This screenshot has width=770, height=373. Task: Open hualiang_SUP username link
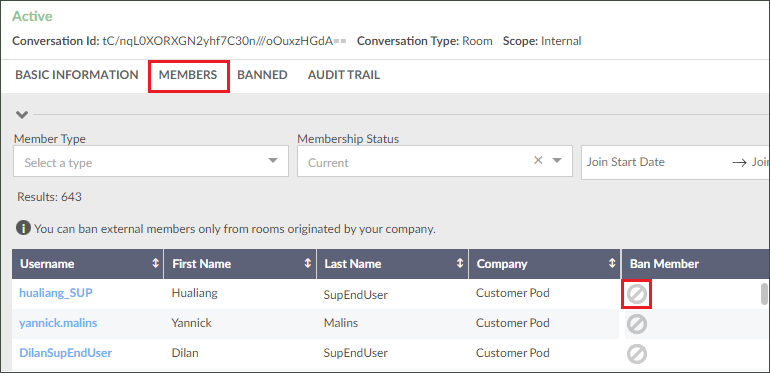click(x=56, y=293)
